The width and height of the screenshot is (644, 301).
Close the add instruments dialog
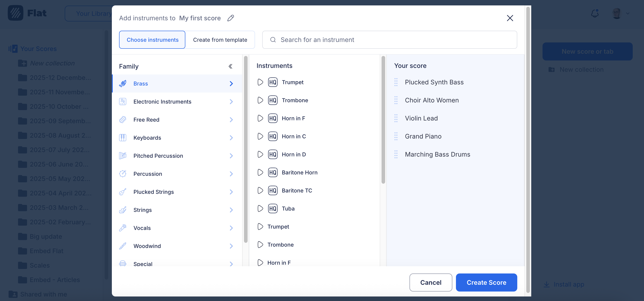click(x=510, y=18)
